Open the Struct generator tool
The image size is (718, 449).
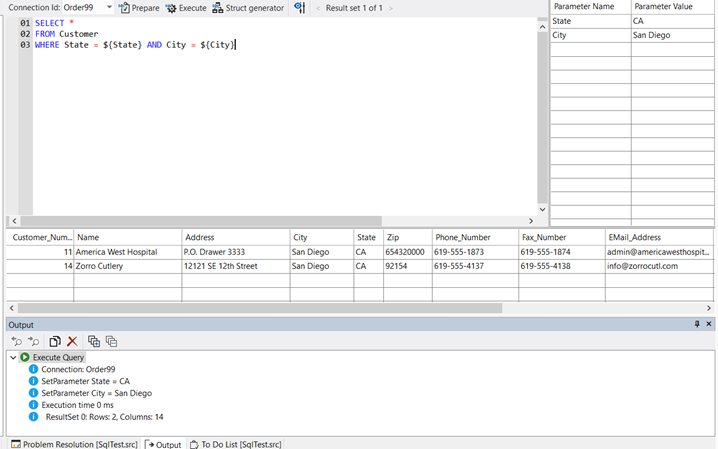[248, 8]
